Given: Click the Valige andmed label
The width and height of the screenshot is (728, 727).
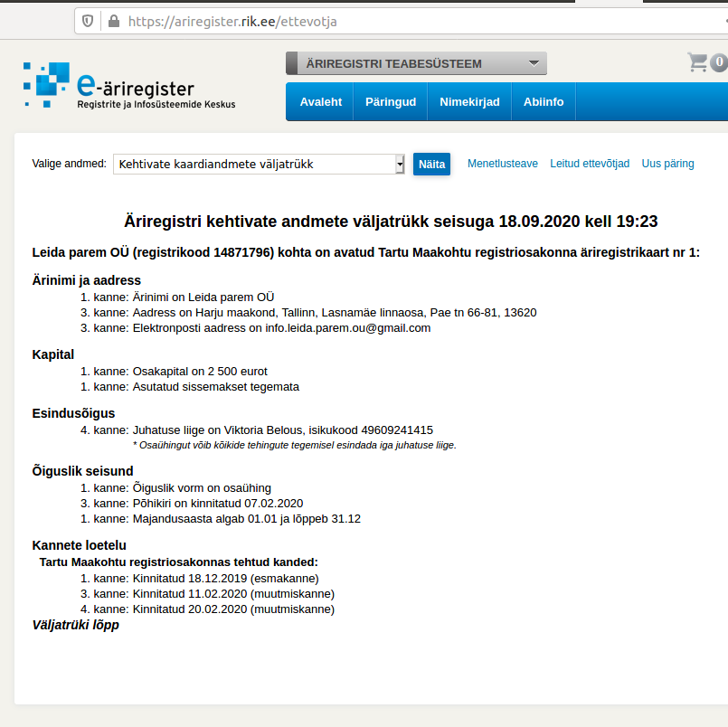Looking at the screenshot, I should pyautogui.click(x=69, y=164).
